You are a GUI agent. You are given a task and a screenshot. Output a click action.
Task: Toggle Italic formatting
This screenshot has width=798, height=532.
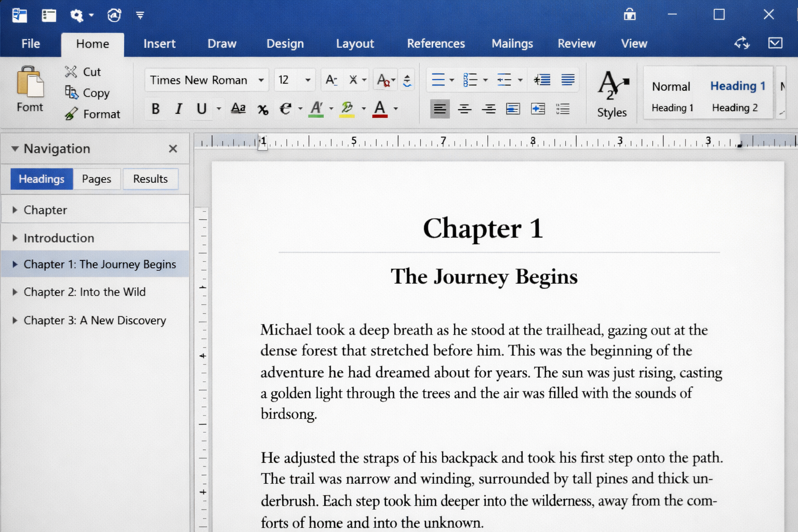click(179, 109)
